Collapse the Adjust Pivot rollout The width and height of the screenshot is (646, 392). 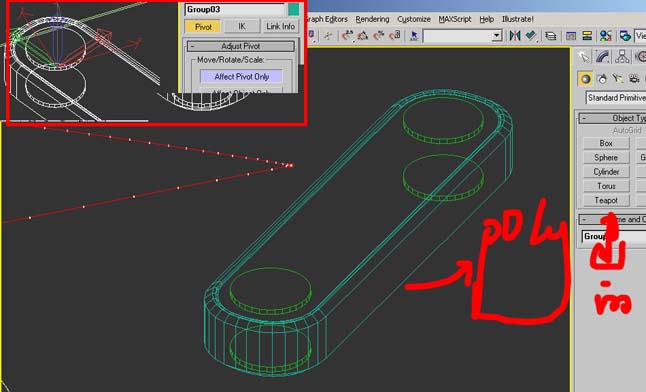pyautogui.click(x=241, y=46)
